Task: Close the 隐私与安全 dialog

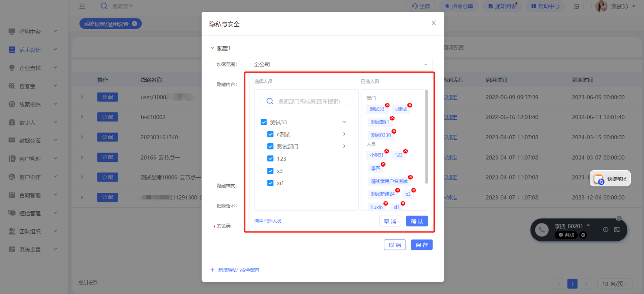Action: [434, 23]
